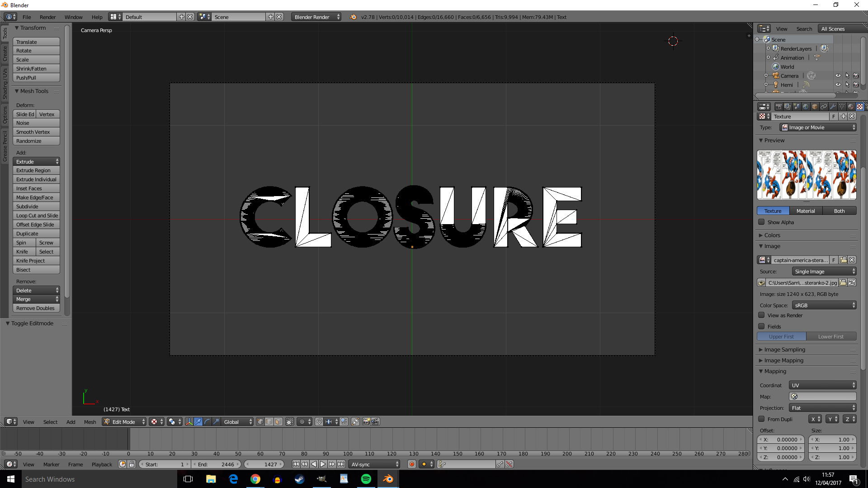The height and width of the screenshot is (488, 868).
Task: Click the UV mapping coordinate icon
Action: pos(795,396)
